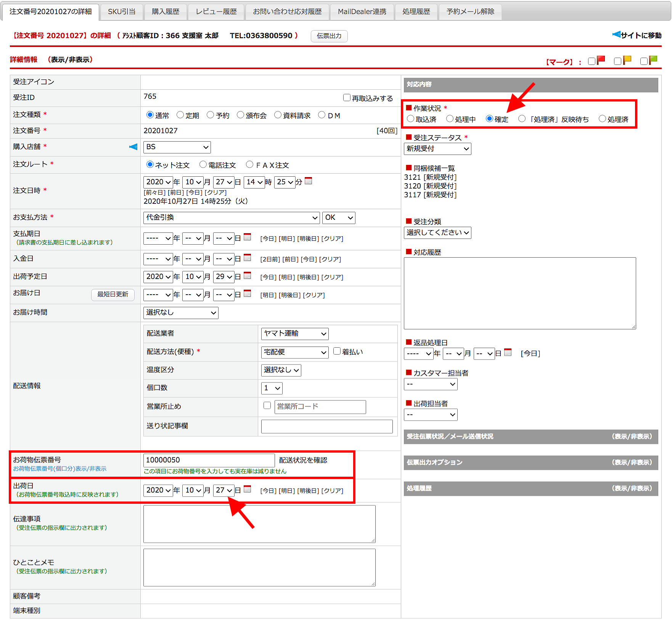Open the calendar picker for 出荷予定日
The width and height of the screenshot is (672, 624).
[247, 276]
